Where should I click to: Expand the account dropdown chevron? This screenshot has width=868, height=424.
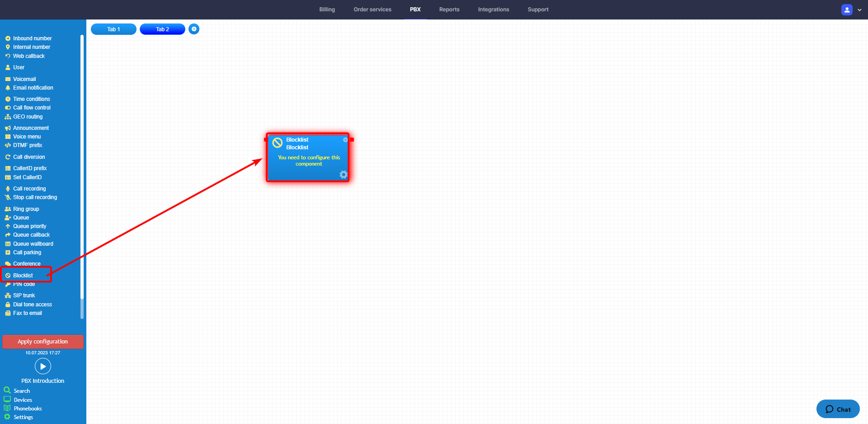(x=859, y=10)
